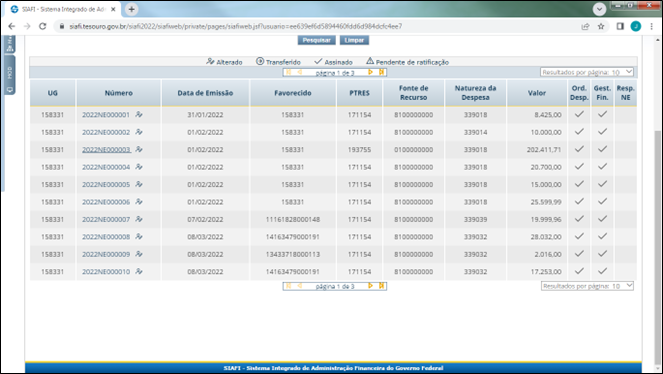
Task: Click Favorecido cell 13433718000113
Action: [x=293, y=254]
